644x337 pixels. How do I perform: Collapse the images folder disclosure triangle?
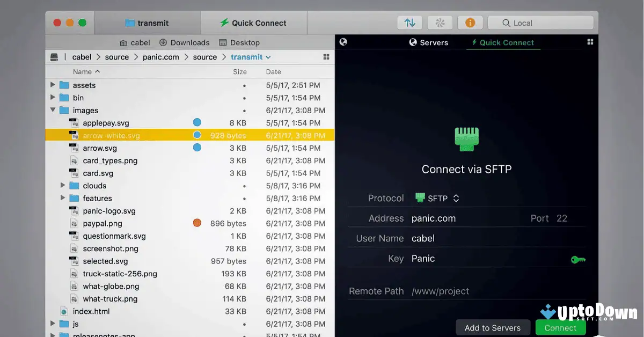pyautogui.click(x=53, y=110)
